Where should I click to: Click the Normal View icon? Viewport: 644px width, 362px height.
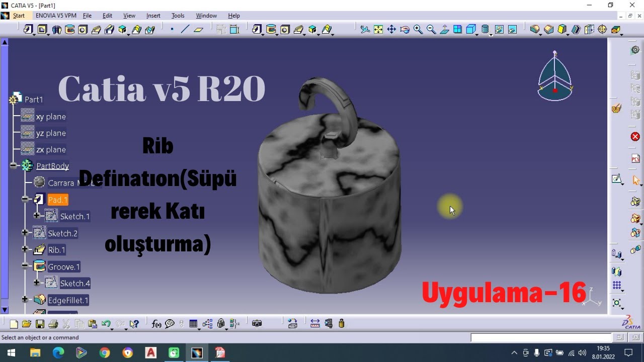444,30
